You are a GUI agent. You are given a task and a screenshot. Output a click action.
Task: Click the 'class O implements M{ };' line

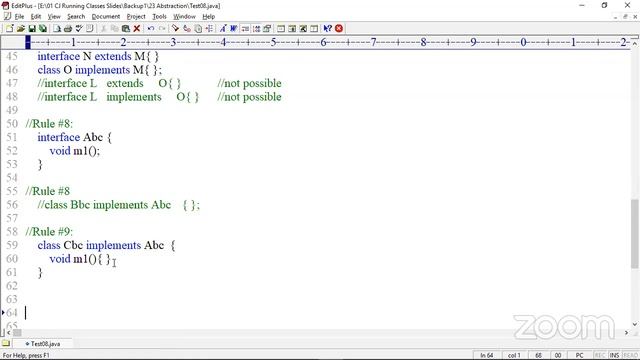point(100,70)
